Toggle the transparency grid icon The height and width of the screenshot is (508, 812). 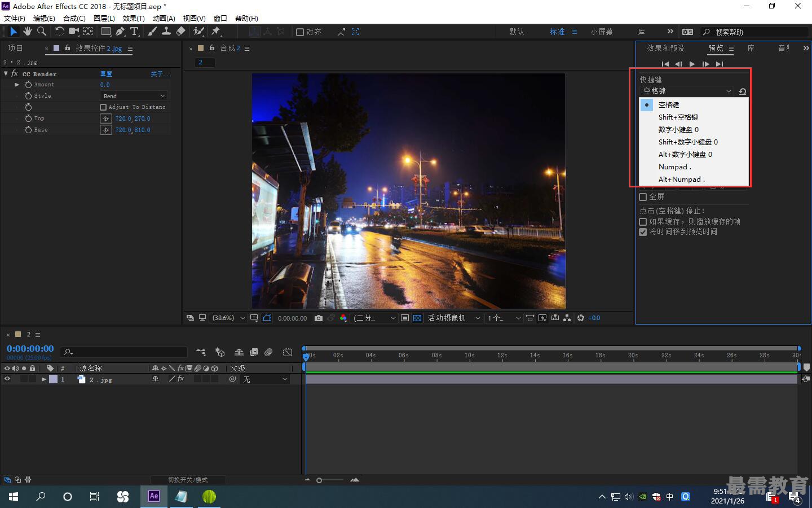pos(417,318)
